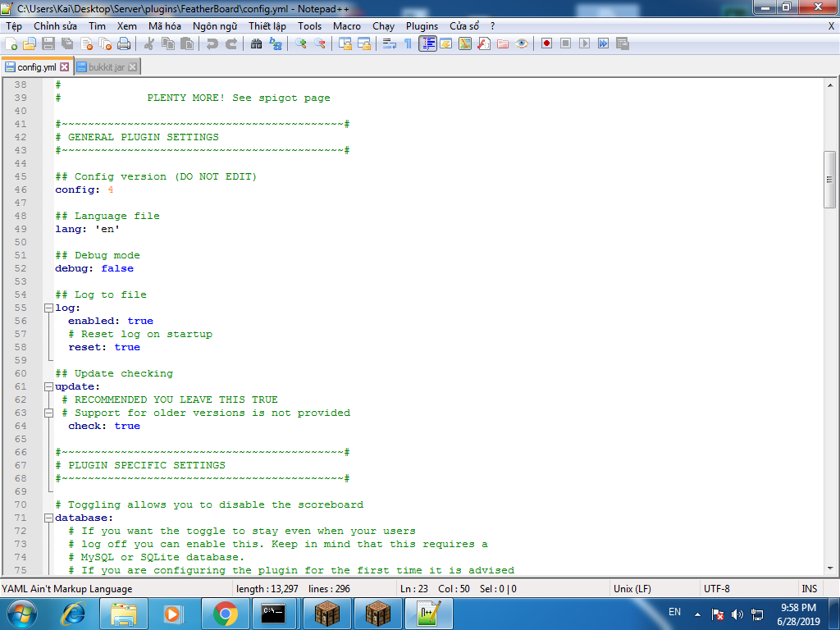Toggle word wrap in the toolbar
The height and width of the screenshot is (630, 840).
point(390,44)
